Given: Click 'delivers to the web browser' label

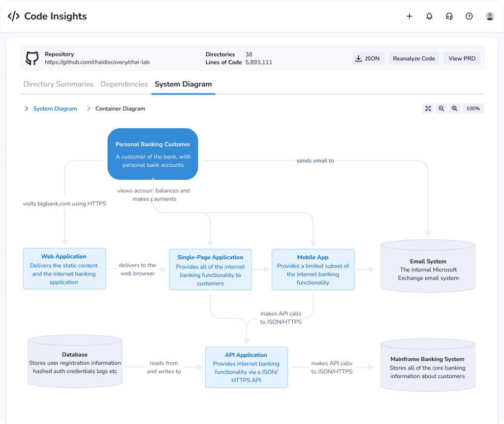Looking at the screenshot, I should pyautogui.click(x=137, y=269).
